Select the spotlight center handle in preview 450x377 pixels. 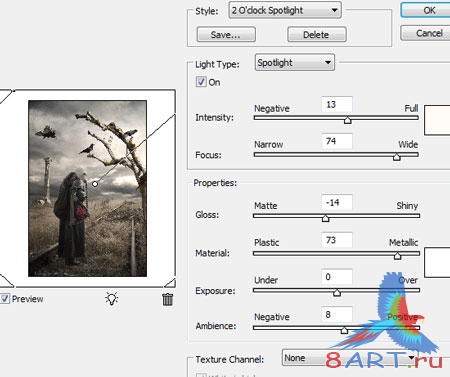(95, 184)
